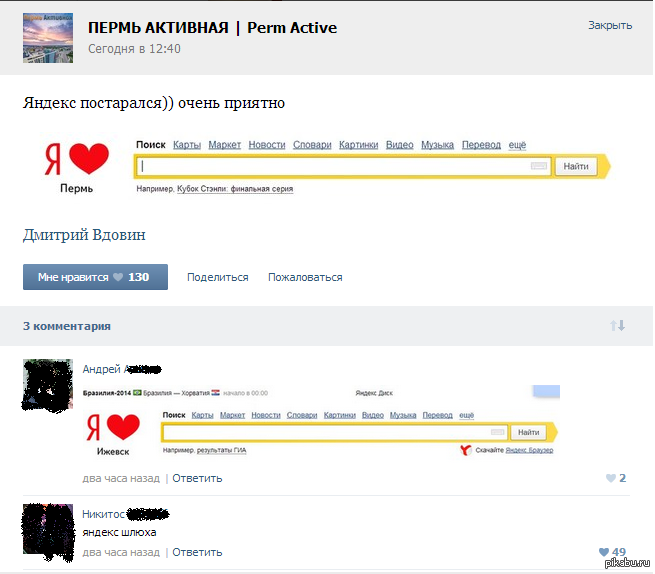Open example query Кубок Стэнли: финальная серия
Viewport: 655px width, 574px height.
point(235,189)
